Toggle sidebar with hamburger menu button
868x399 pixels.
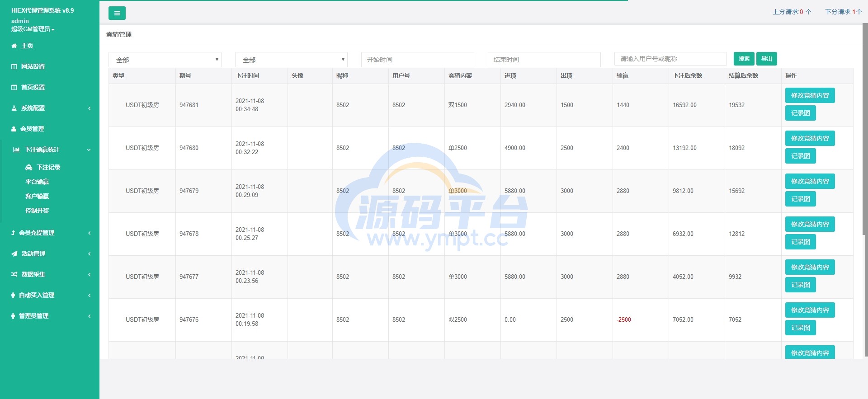tap(117, 13)
